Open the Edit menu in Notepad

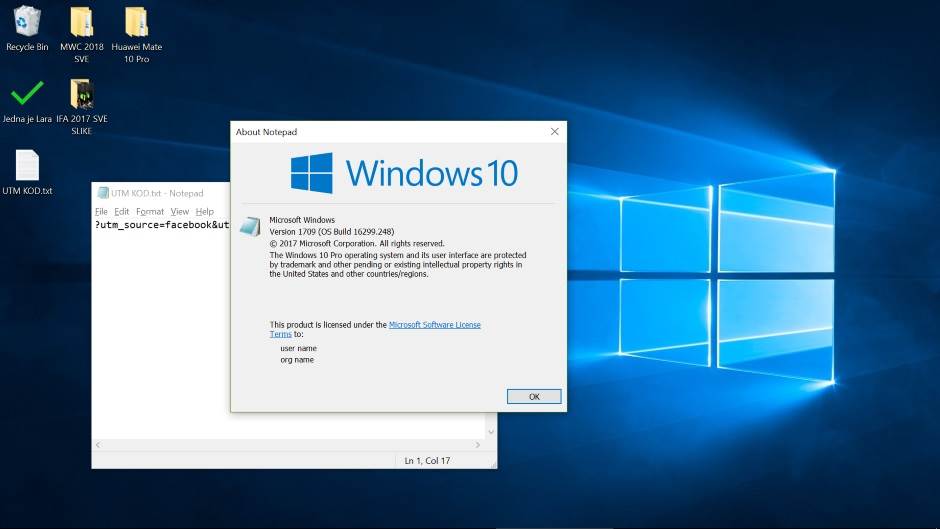pyautogui.click(x=122, y=212)
